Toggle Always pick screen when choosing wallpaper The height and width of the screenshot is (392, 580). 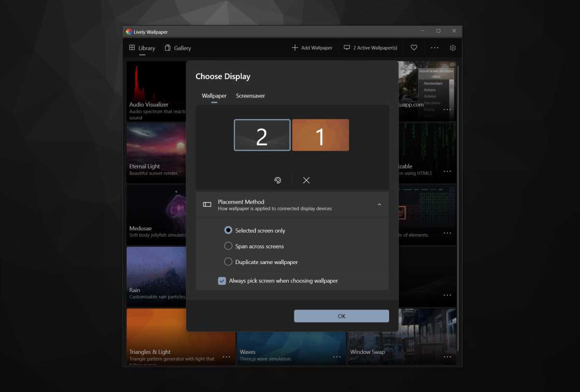click(222, 280)
